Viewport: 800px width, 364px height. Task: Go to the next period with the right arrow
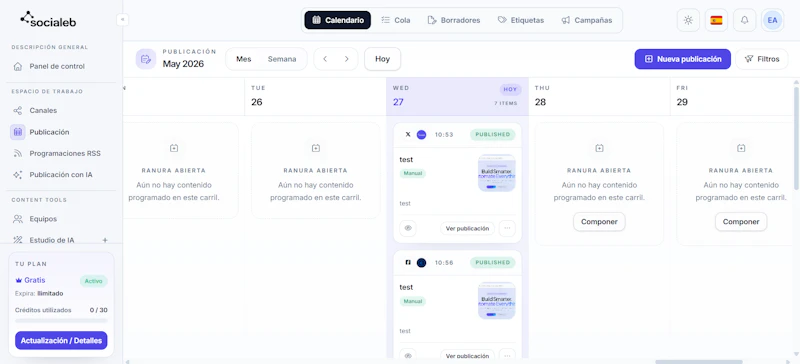[x=347, y=59]
